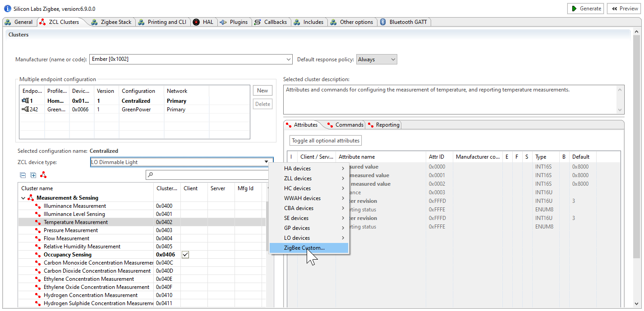Switch to the Reporting tab
This screenshot has width=644, height=311.
point(384,125)
